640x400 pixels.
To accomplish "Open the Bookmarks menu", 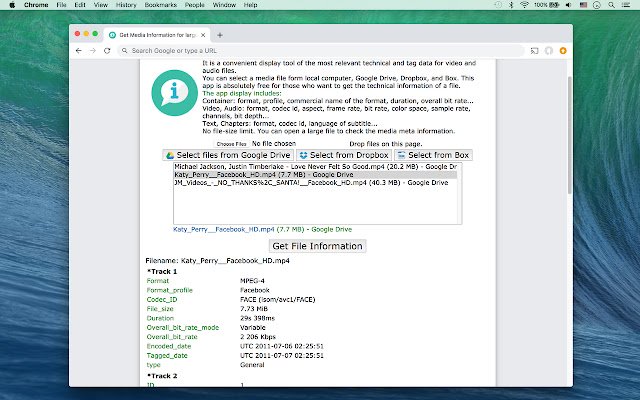I will pyautogui.click(x=160, y=5).
